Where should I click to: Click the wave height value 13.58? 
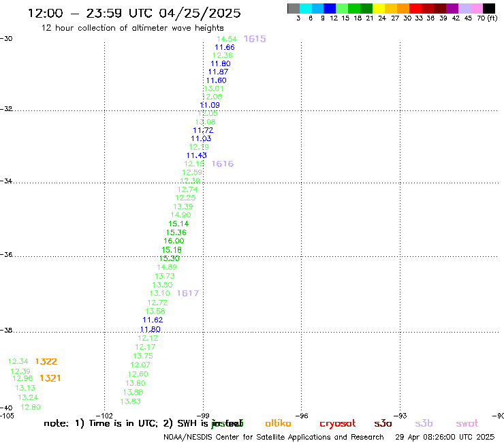(x=155, y=311)
